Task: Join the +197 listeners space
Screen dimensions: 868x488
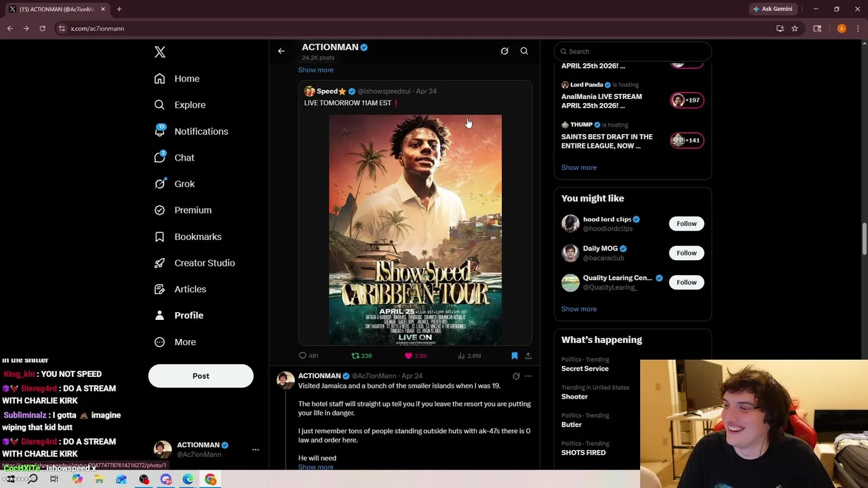Action: 686,100
